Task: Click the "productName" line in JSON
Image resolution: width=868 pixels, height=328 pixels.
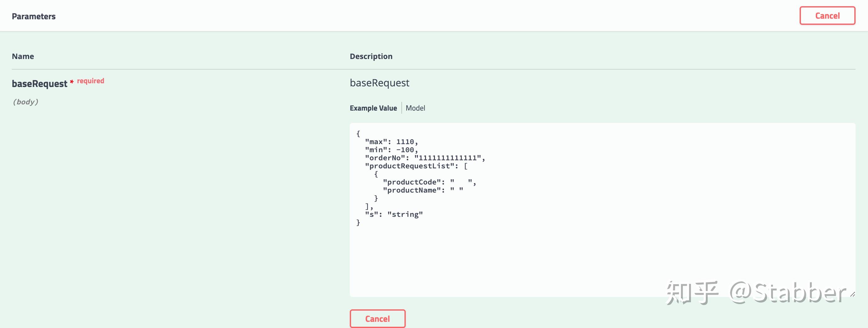Action: tap(423, 190)
